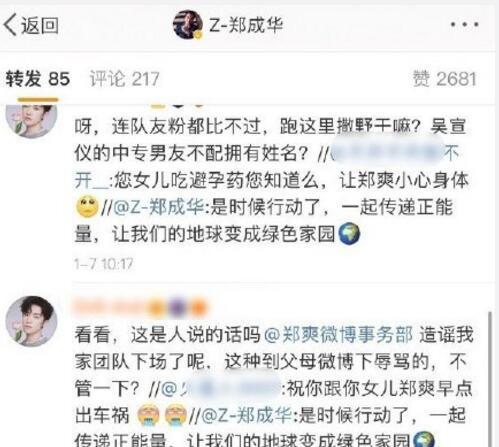Switch to the 赞 2681 tab
499x447 pixels.
(x=445, y=79)
